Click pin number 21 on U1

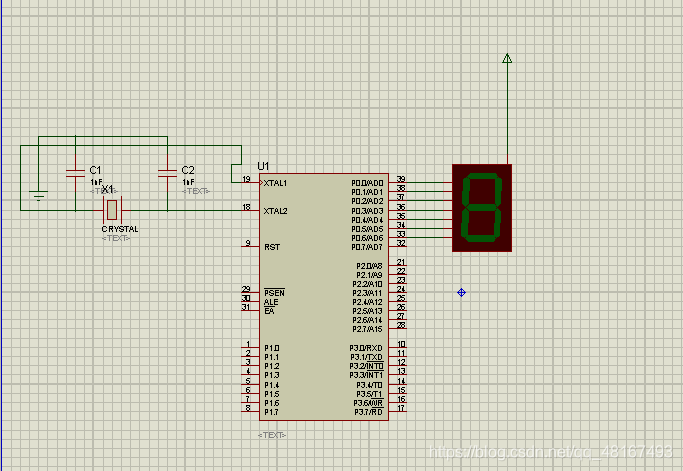coord(401,262)
